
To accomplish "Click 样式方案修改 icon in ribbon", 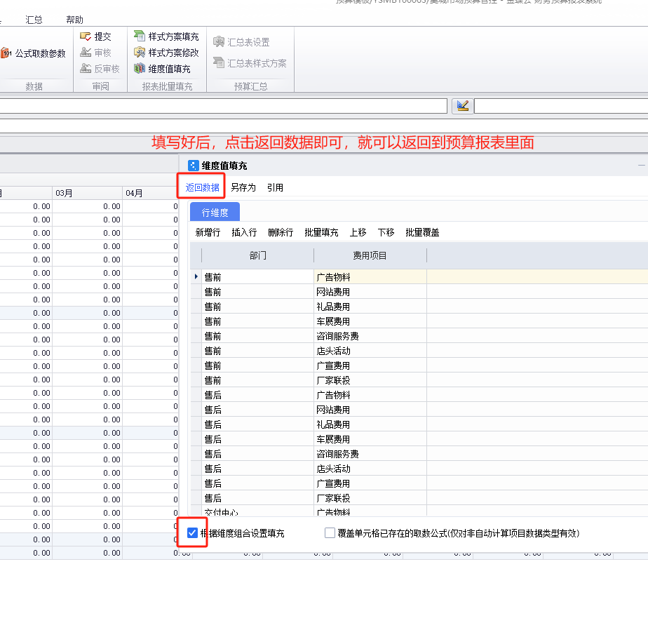I will (x=140, y=52).
